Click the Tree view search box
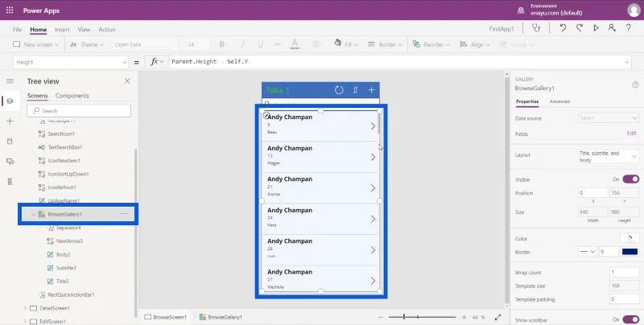This screenshot has height=325, width=644. click(79, 111)
